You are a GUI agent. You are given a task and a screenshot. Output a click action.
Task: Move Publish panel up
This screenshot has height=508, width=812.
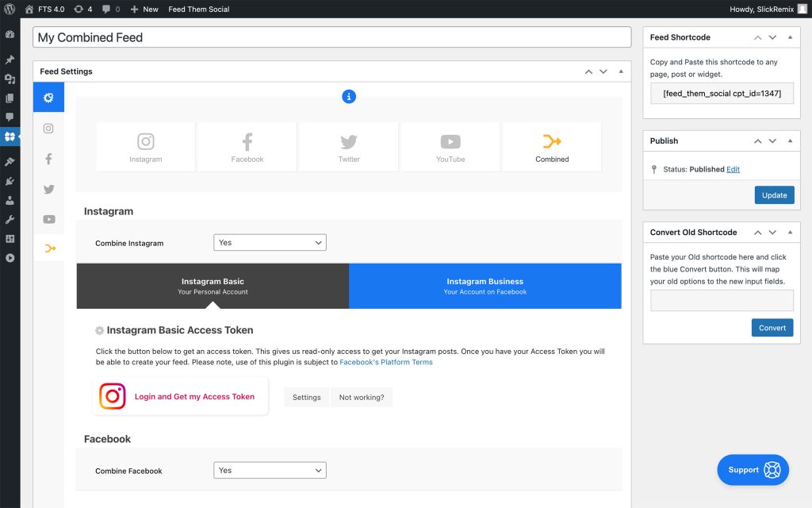757,141
